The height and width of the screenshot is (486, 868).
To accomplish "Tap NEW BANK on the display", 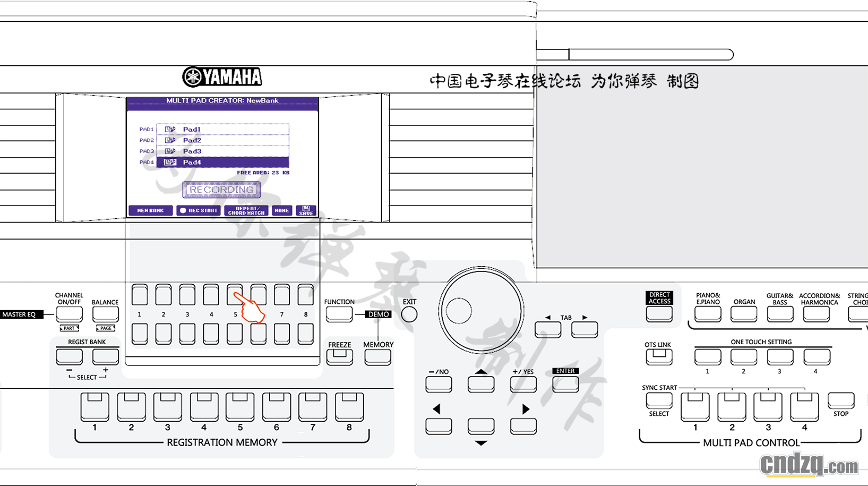I will tap(151, 210).
